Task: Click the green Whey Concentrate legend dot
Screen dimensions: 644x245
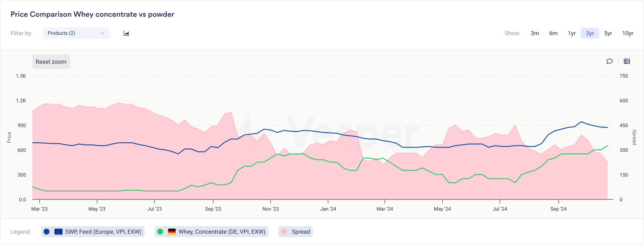Action: (160, 232)
